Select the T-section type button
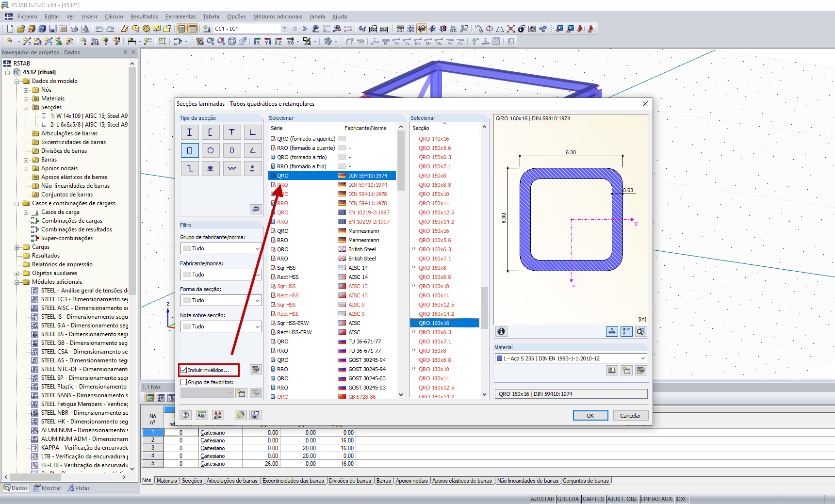The image size is (835, 504). click(231, 132)
